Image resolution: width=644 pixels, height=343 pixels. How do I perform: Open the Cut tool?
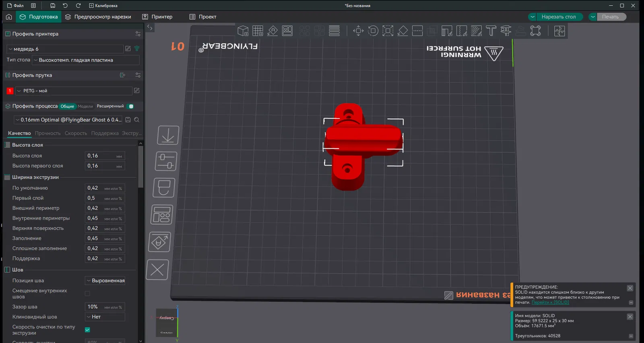417,31
